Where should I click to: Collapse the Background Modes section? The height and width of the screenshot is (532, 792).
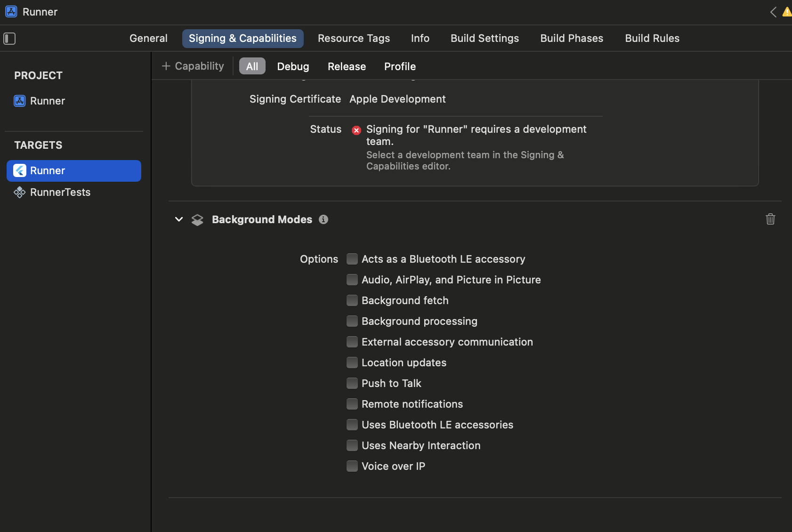pyautogui.click(x=179, y=219)
